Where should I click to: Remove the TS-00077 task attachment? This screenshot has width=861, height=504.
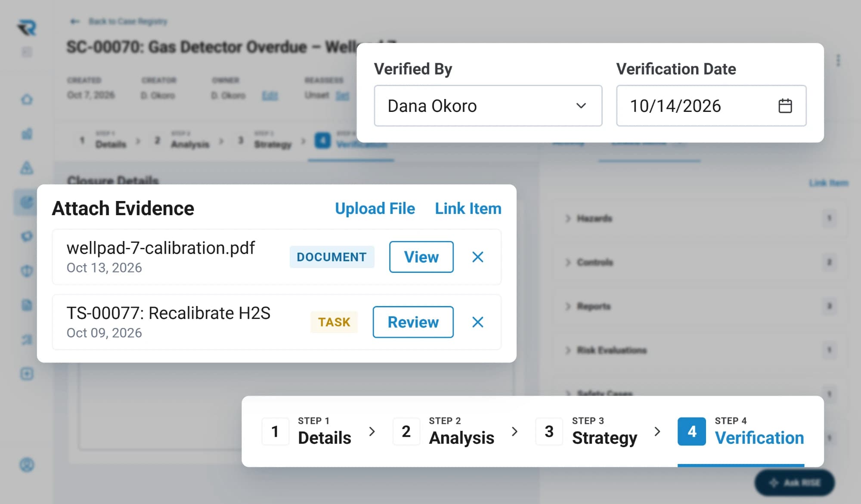coord(478,322)
